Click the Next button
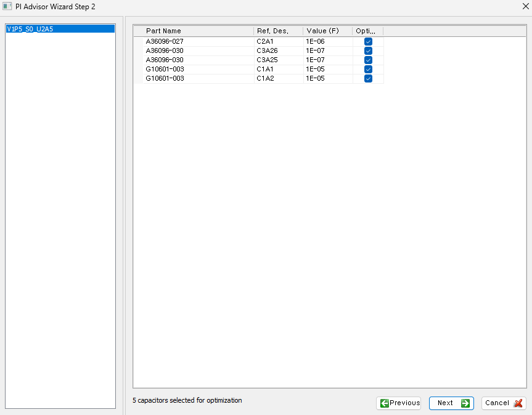The height and width of the screenshot is (415, 532). [x=451, y=403]
